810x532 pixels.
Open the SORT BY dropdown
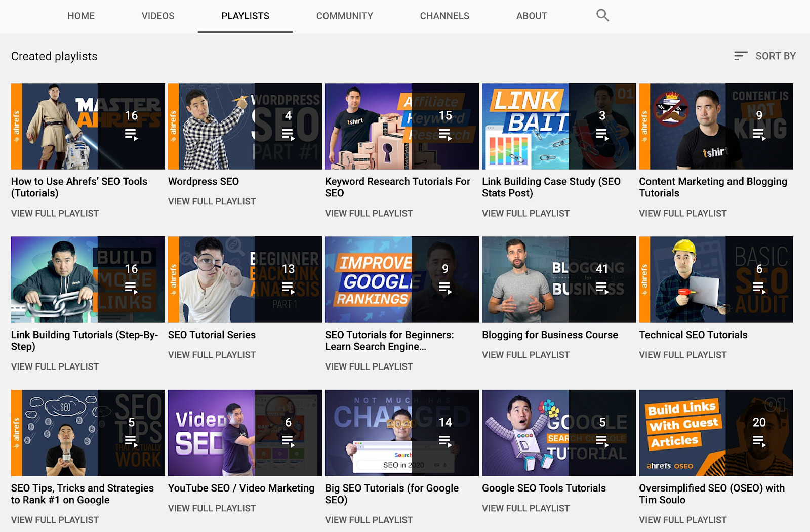775,56
